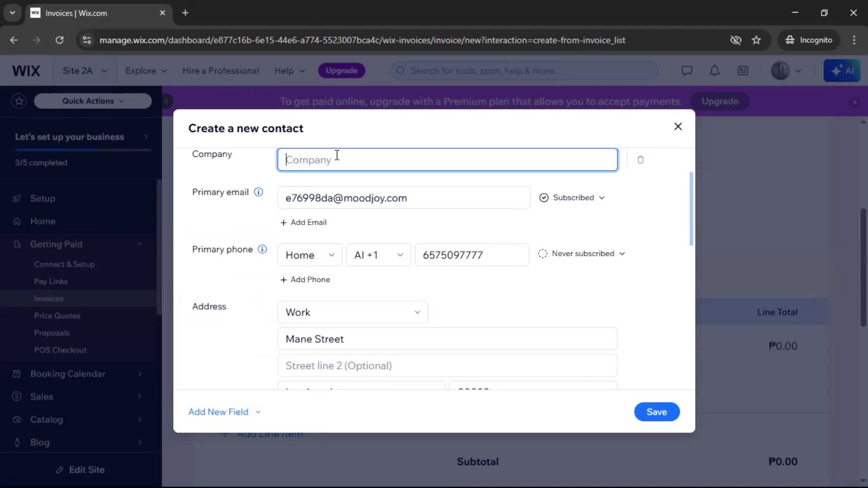Image resolution: width=868 pixels, height=488 pixels.
Task: Save the new contact
Action: 656,412
